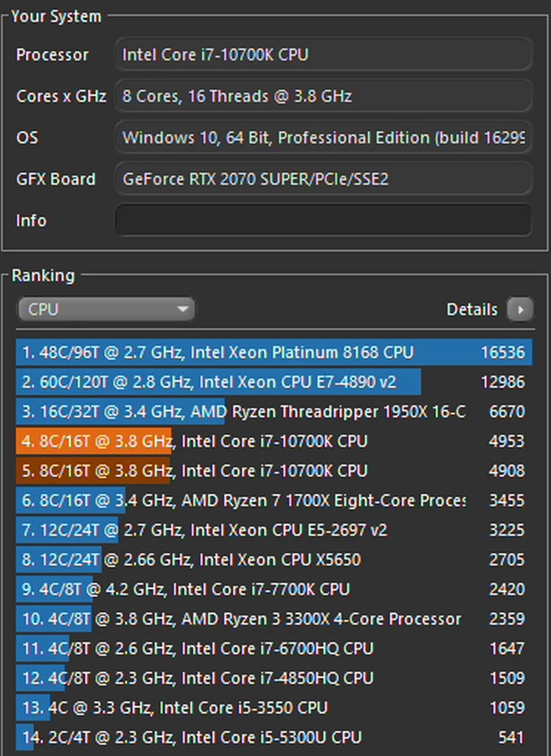Click the OS field showing Windows 10

coord(323,137)
